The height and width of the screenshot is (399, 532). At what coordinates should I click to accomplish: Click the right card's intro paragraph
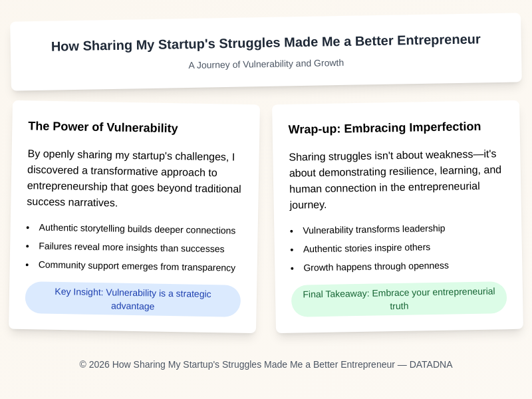395,180
